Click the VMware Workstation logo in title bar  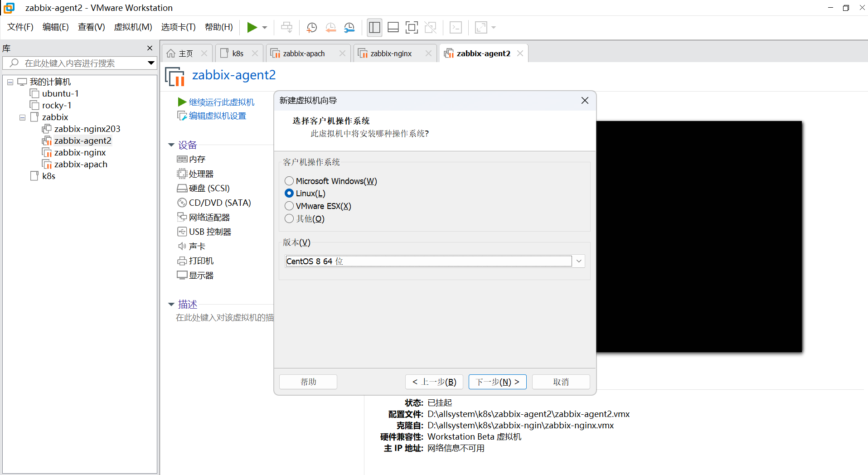coord(9,8)
